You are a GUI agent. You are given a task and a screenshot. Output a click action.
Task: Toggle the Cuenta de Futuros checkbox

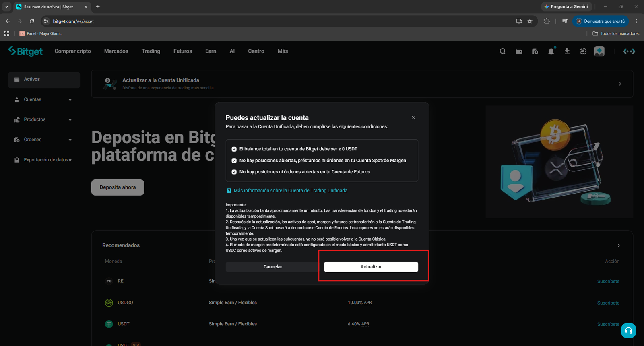coord(234,172)
